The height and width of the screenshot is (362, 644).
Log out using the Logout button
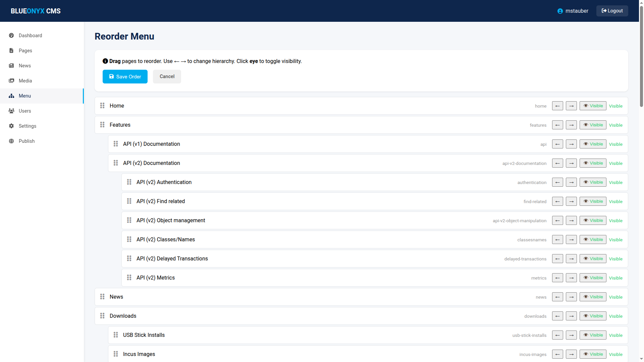tap(612, 11)
